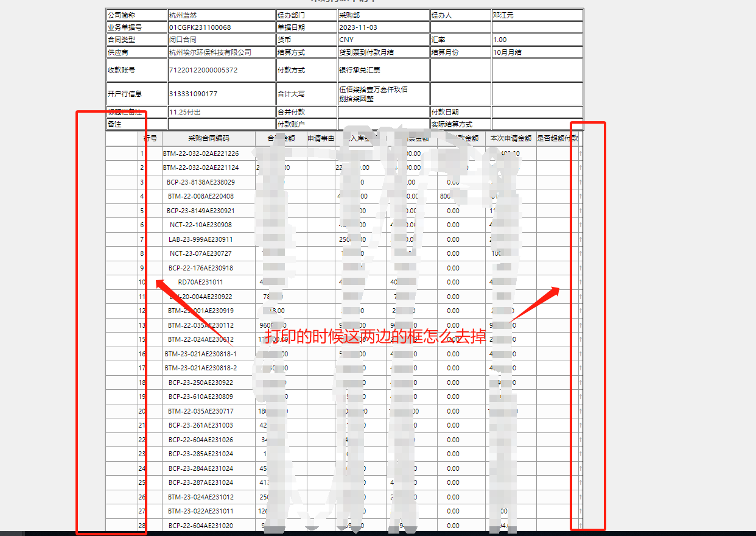This screenshot has width=756, height=536.
Task: Click paid amount 0.00 in NCT-22-10AE230908 row
Action: pyautogui.click(x=453, y=225)
